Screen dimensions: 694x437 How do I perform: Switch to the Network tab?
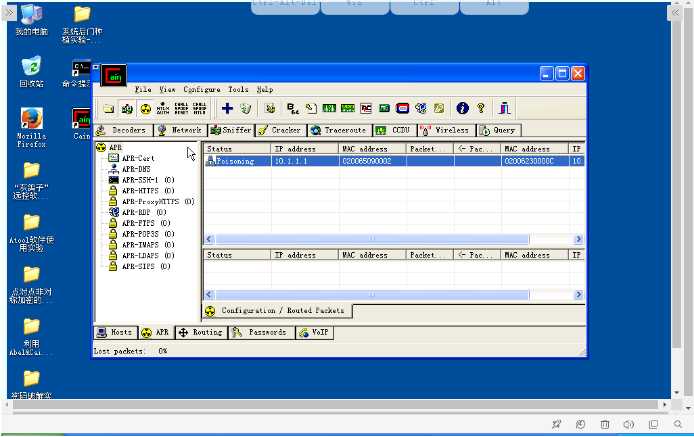[181, 130]
